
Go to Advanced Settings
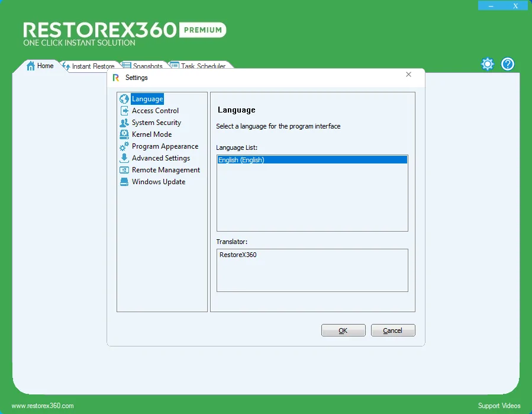click(161, 158)
